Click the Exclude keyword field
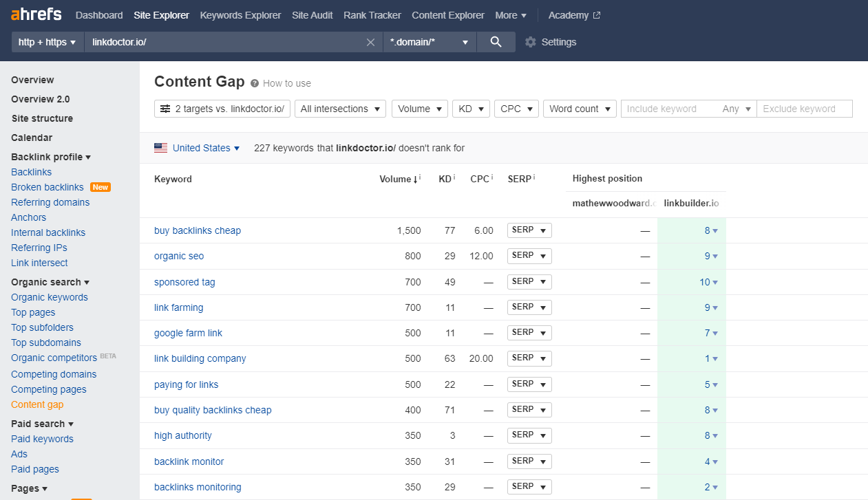Image resolution: width=868 pixels, height=500 pixels. click(x=804, y=109)
